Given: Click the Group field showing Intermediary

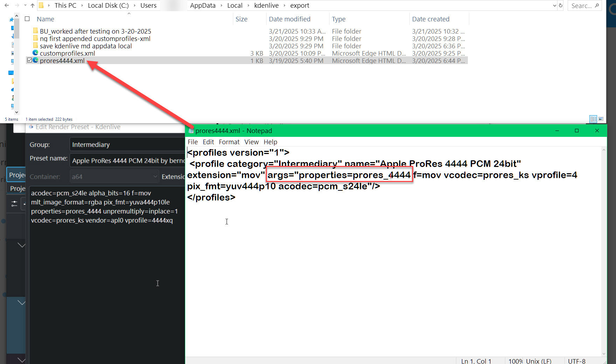Looking at the screenshot, I should tap(127, 145).
